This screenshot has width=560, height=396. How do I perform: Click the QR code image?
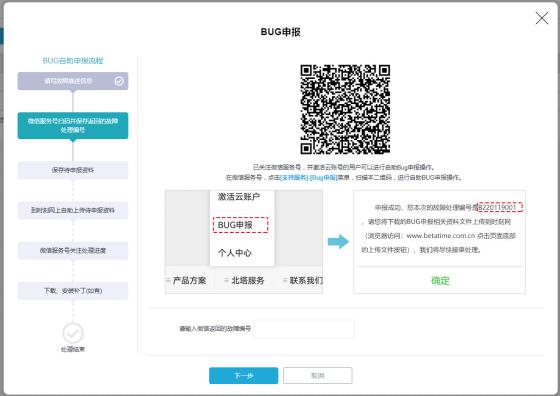click(x=345, y=109)
